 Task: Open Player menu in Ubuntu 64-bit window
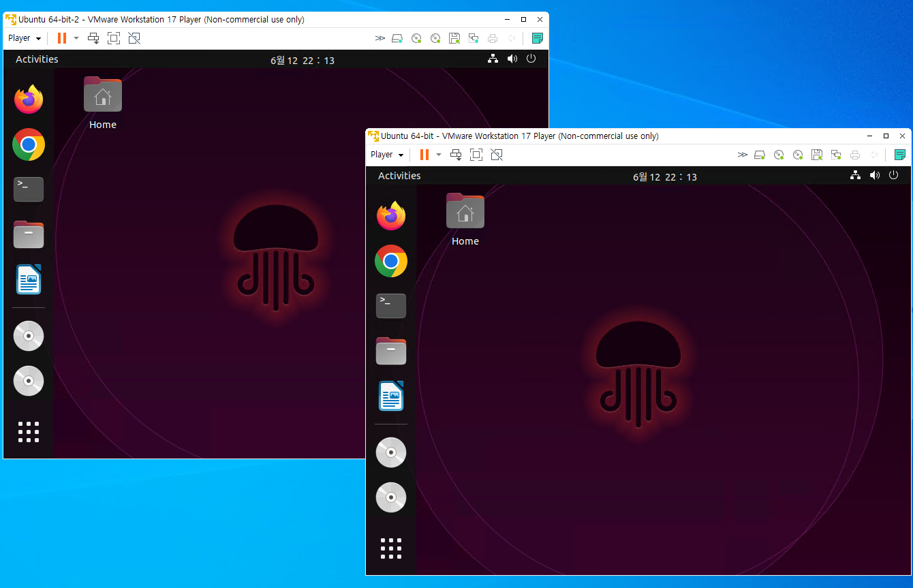(387, 155)
